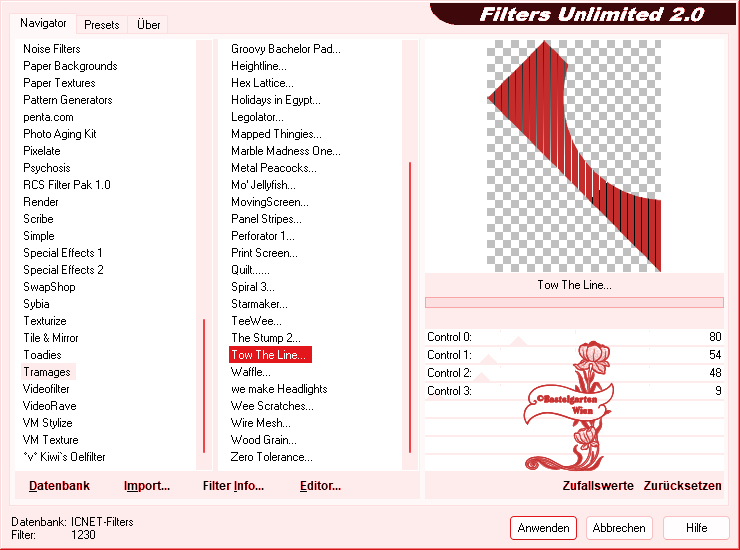This screenshot has width=740, height=550.
Task: Select VideoRave category
Action: click(49, 406)
